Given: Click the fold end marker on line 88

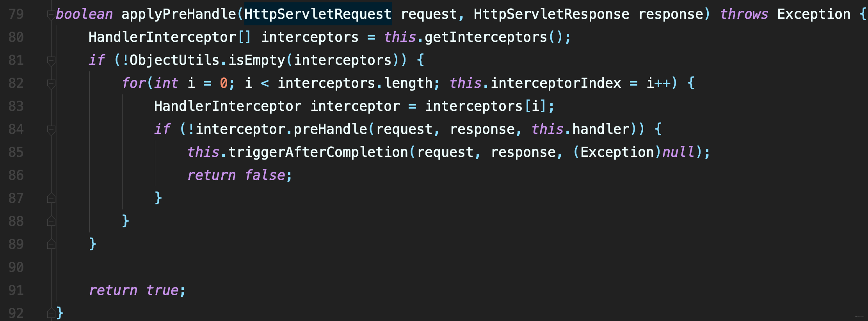Looking at the screenshot, I should [51, 221].
